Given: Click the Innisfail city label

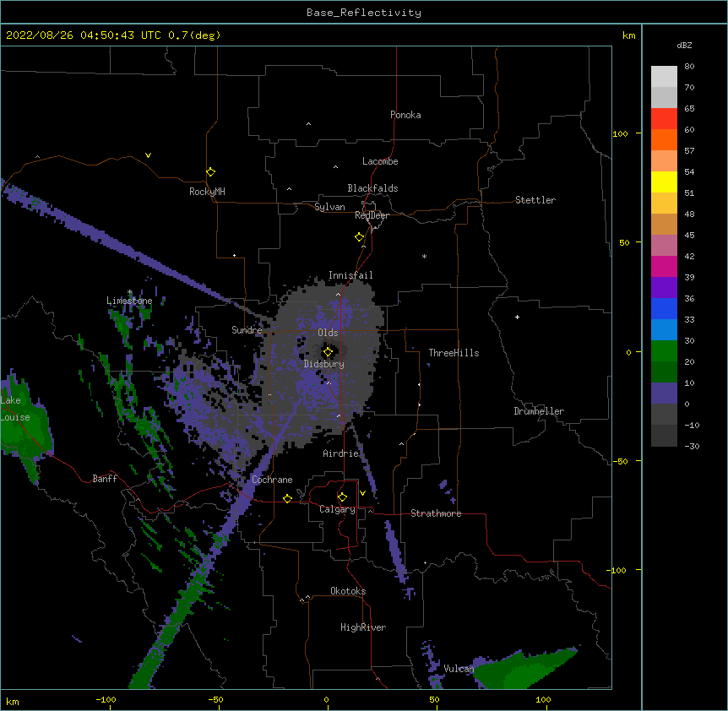Looking at the screenshot, I should click(350, 275).
